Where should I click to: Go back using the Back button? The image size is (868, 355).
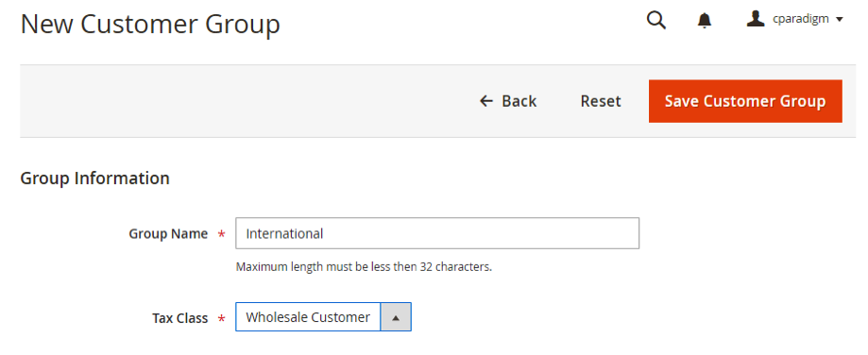click(x=508, y=101)
